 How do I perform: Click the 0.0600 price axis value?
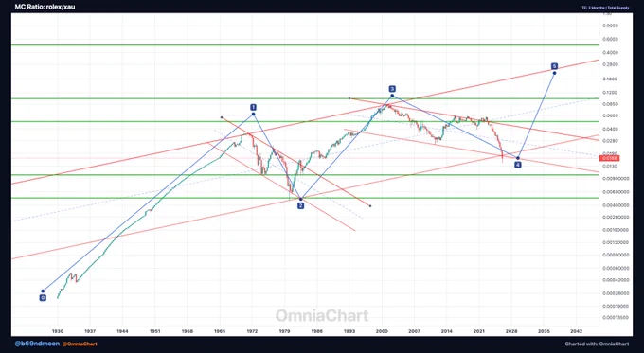[610, 115]
